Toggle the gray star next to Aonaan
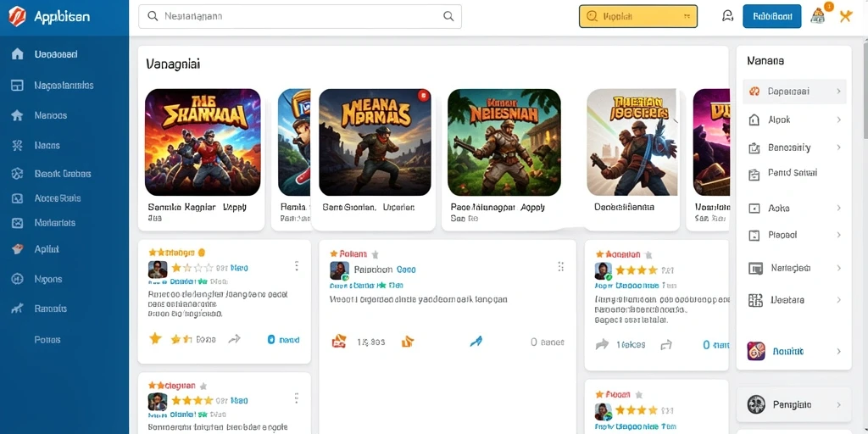The image size is (868, 434). coord(648,255)
